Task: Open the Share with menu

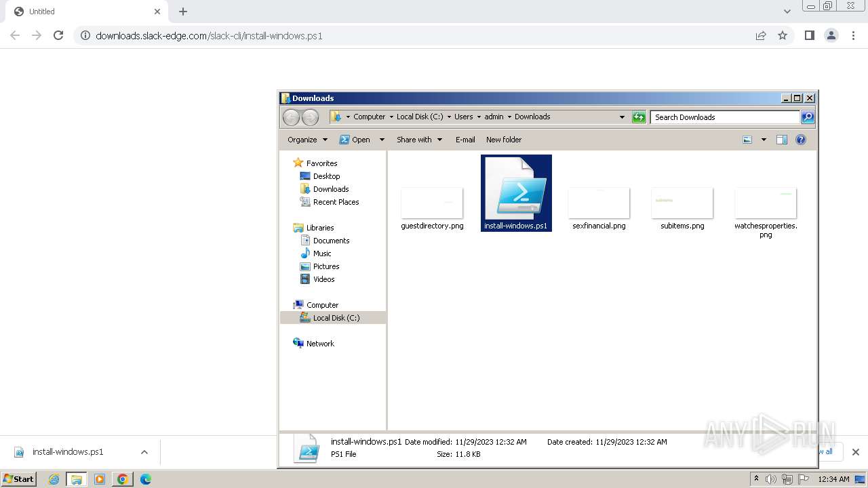Action: (419, 140)
